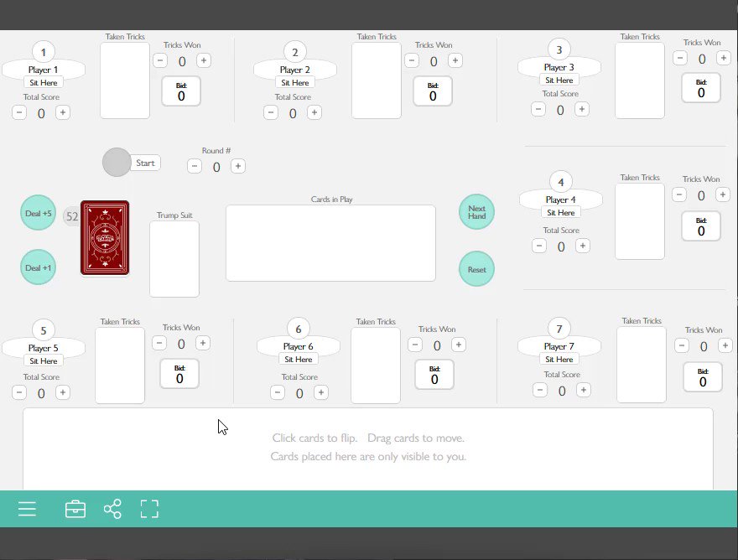Decrease Player 4 Total Score
This screenshot has width=738, height=560.
(x=539, y=246)
